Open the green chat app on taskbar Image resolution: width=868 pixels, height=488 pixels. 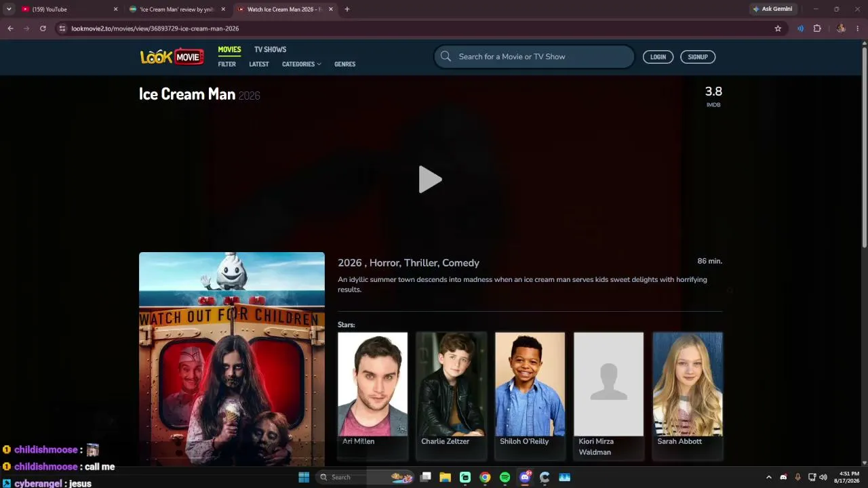(465, 477)
